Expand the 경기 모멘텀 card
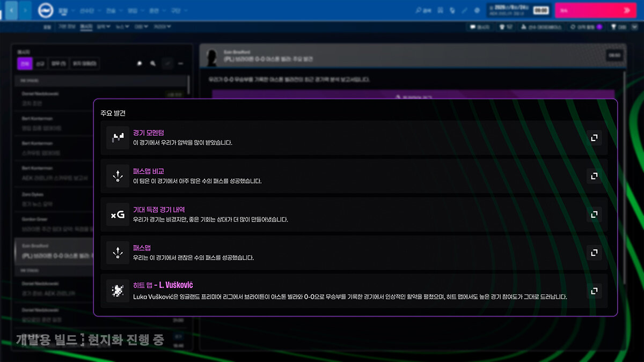 [x=594, y=138]
